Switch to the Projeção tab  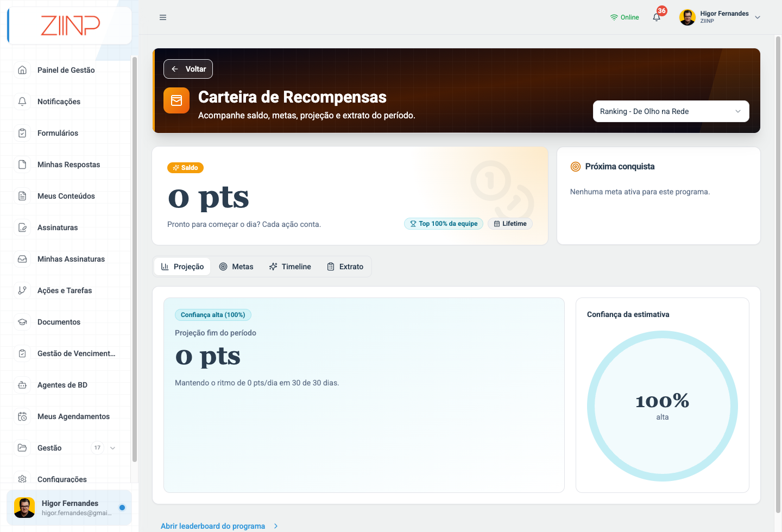click(182, 267)
